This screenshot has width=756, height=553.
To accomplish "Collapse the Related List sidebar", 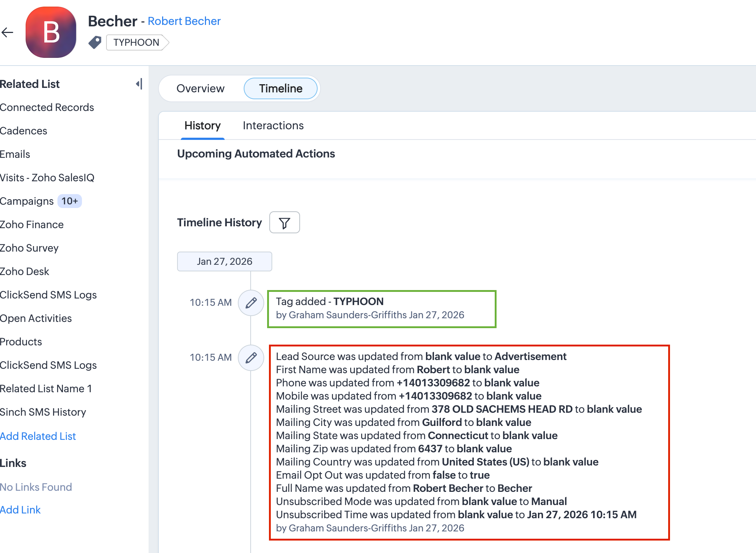I will 139,84.
